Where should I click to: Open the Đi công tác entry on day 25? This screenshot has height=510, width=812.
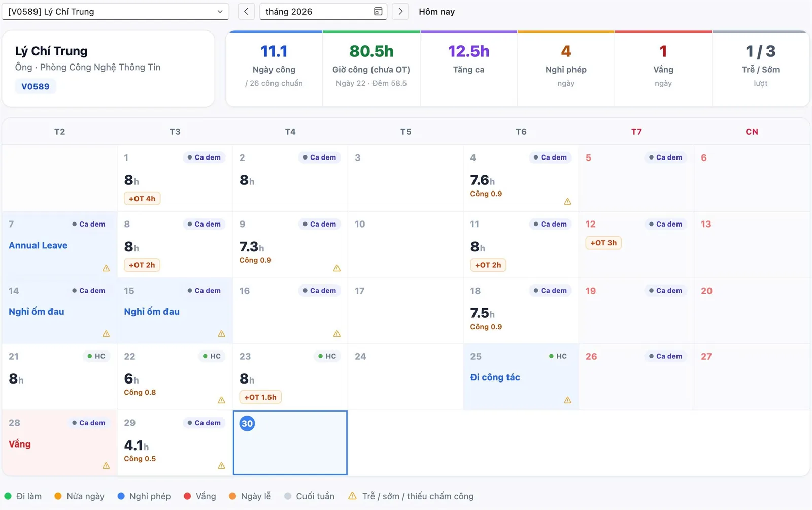click(495, 377)
